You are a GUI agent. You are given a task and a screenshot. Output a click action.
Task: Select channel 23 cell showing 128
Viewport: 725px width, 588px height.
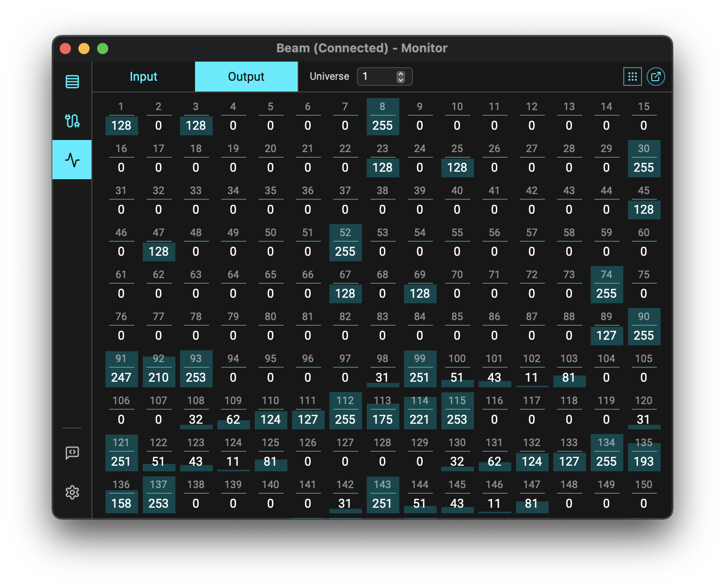pyautogui.click(x=383, y=159)
